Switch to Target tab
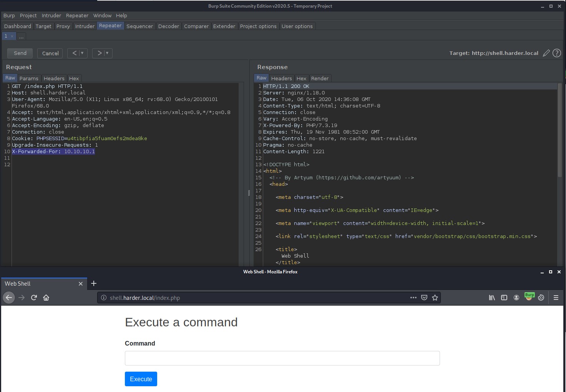Image resolution: width=566 pixels, height=392 pixels. pyautogui.click(x=43, y=26)
